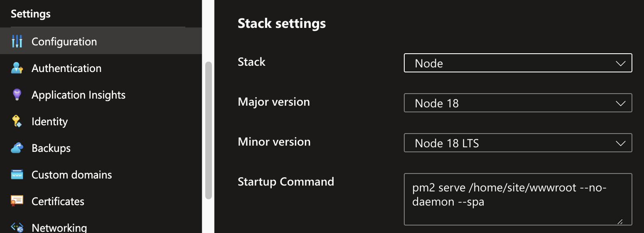Click the Identity key icon
The width and height of the screenshot is (644, 233).
pos(17,121)
